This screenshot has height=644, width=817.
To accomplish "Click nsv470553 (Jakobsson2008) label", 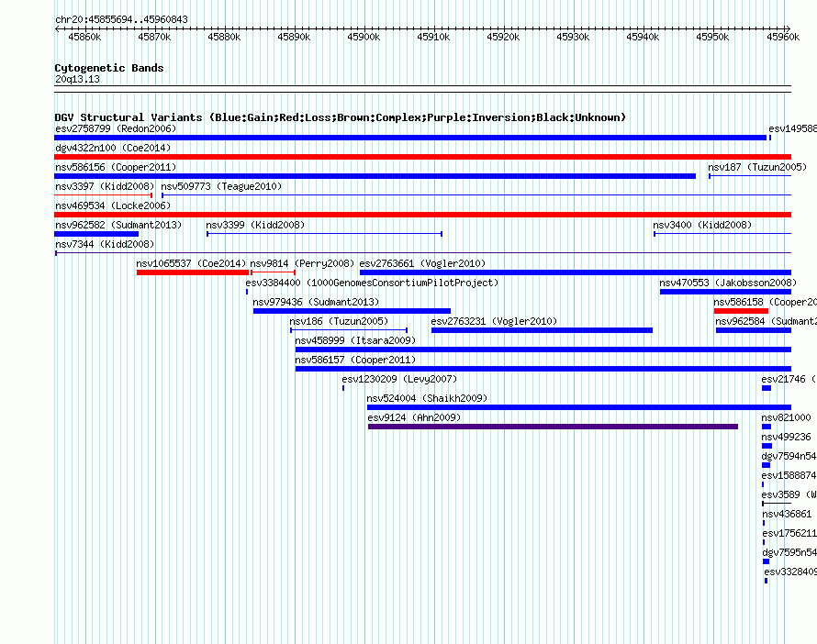I will pos(728,283).
